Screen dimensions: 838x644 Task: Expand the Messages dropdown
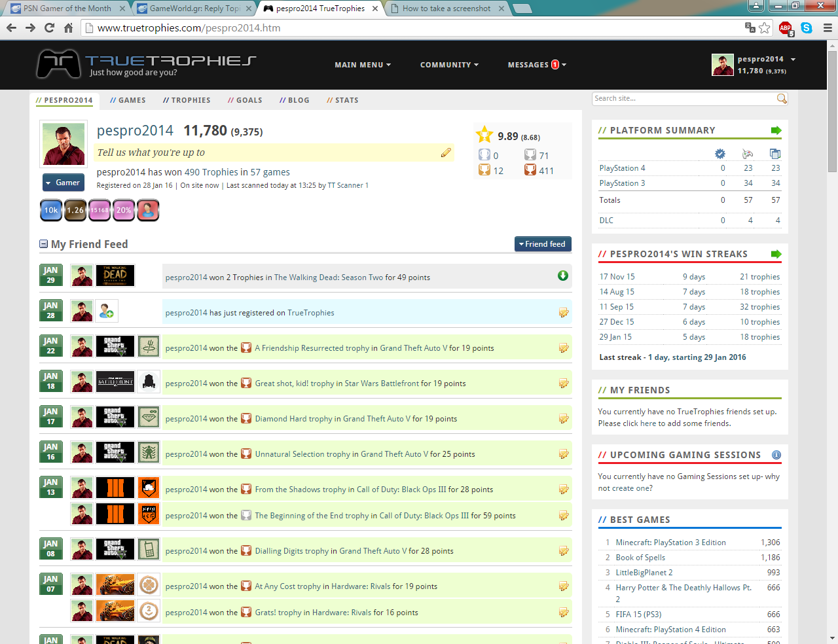537,65
